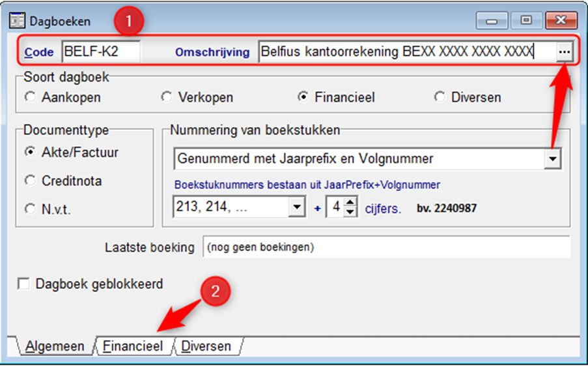Focus the Omschrijving text field
Image resolution: width=588 pixels, height=367 pixels.
pos(407,51)
